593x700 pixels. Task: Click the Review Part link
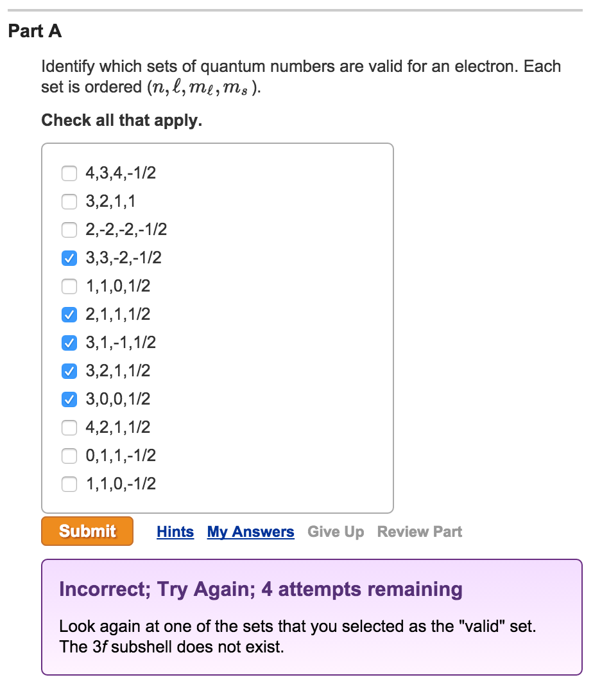coord(420,532)
